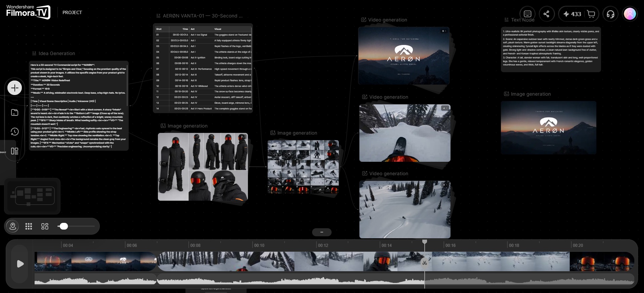Play the timeline preview
The width and height of the screenshot is (644, 293).
pyautogui.click(x=20, y=264)
